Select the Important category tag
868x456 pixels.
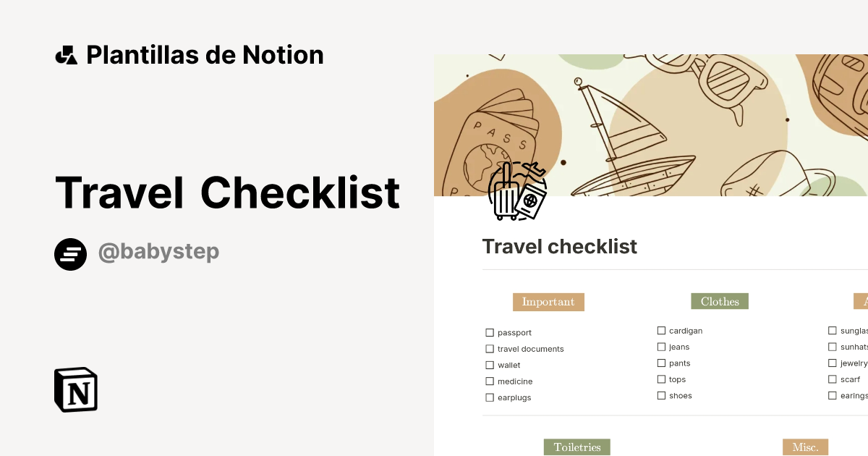548,302
